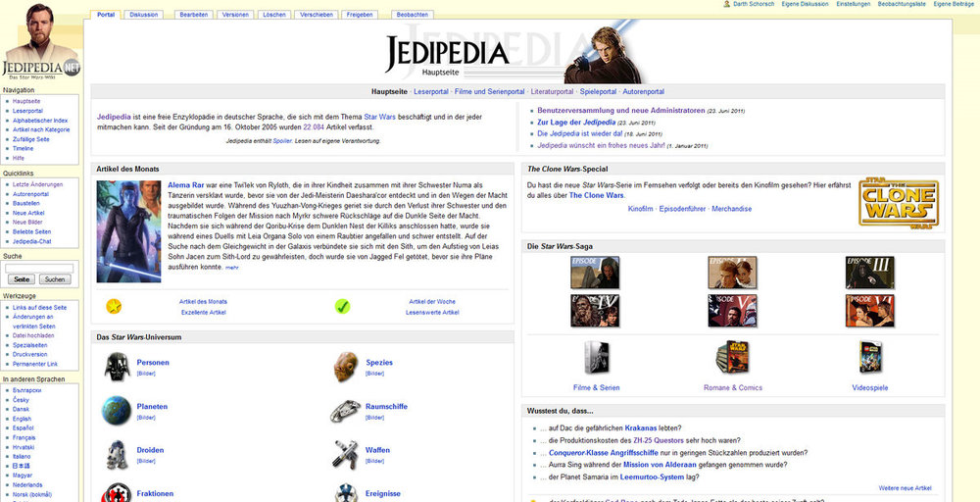Click the Jedipedia.net logo in the sidebar
980x502 pixels.
click(x=41, y=40)
